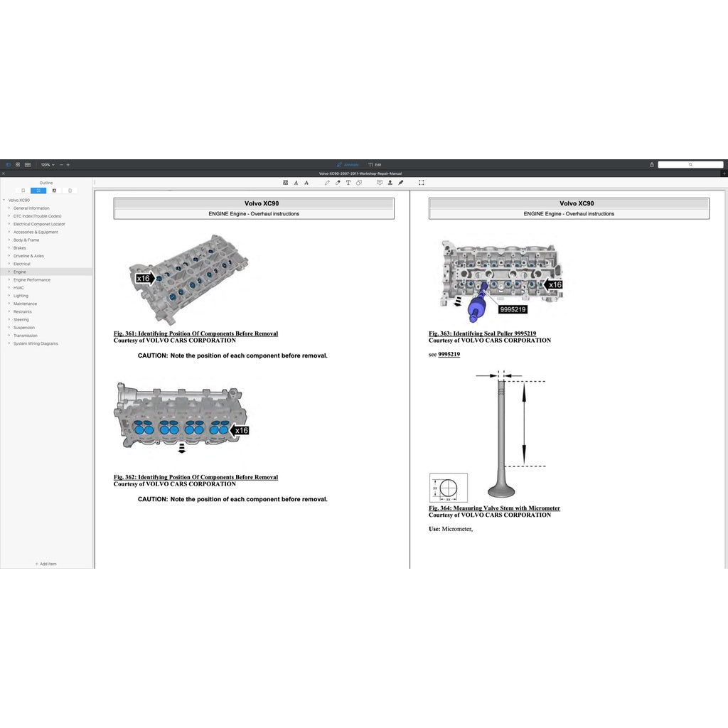The image size is (728, 728).
Task: Toggle the sidebar panel view icon
Action: (x=8, y=164)
